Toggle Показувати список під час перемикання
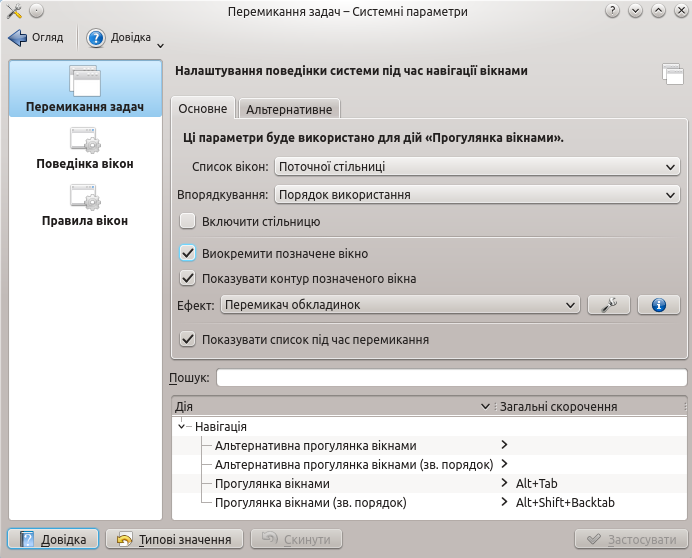The image size is (692, 558). coord(187,340)
